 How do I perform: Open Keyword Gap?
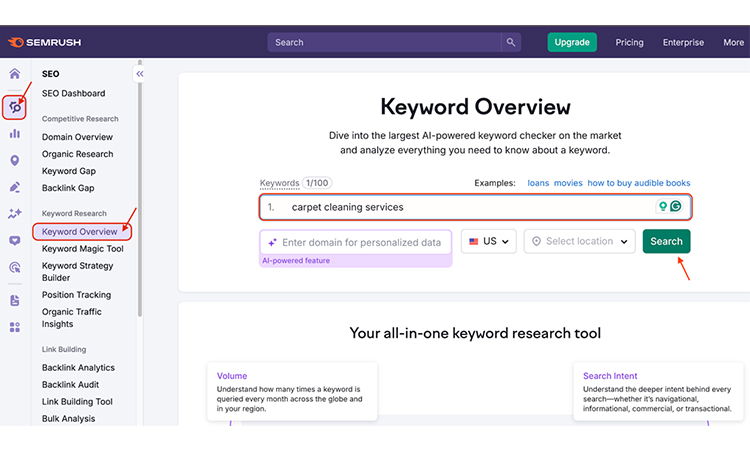tap(68, 171)
